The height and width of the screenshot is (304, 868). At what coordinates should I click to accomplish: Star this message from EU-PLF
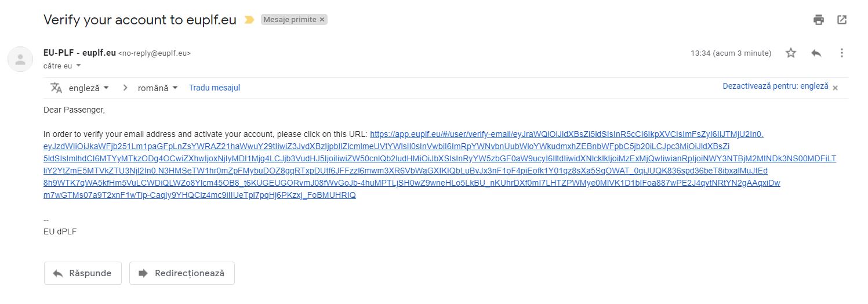(x=791, y=53)
